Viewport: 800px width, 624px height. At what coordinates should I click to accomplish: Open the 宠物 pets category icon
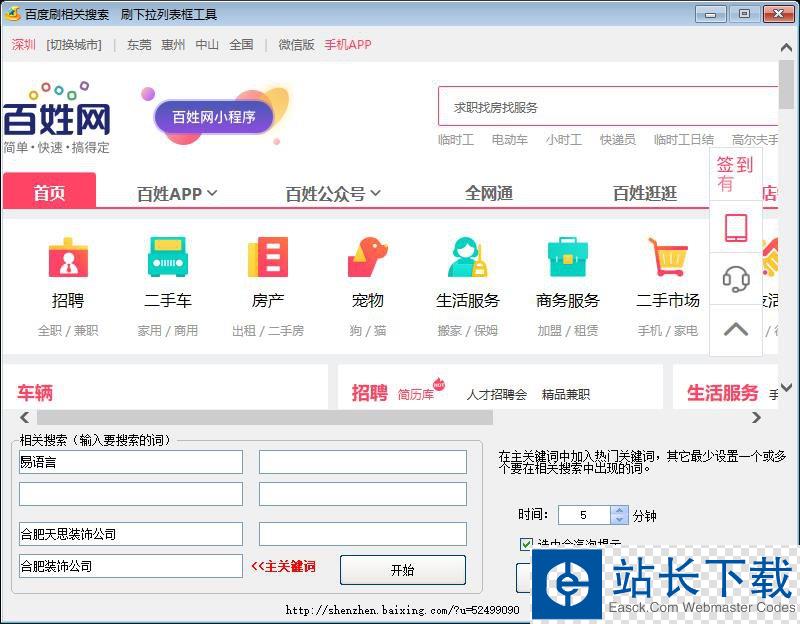[x=367, y=257]
